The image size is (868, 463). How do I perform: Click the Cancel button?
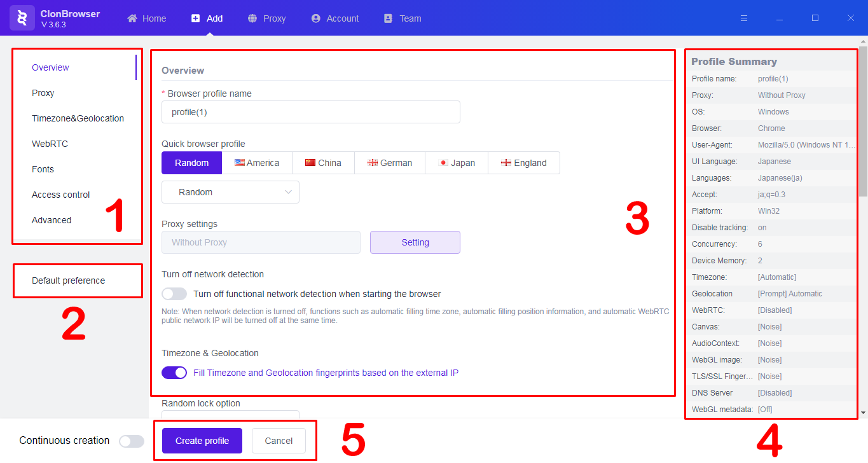(x=279, y=441)
